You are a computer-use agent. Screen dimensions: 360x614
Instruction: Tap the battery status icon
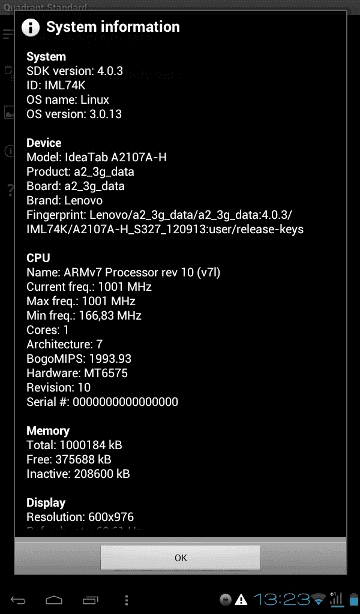coord(353,599)
